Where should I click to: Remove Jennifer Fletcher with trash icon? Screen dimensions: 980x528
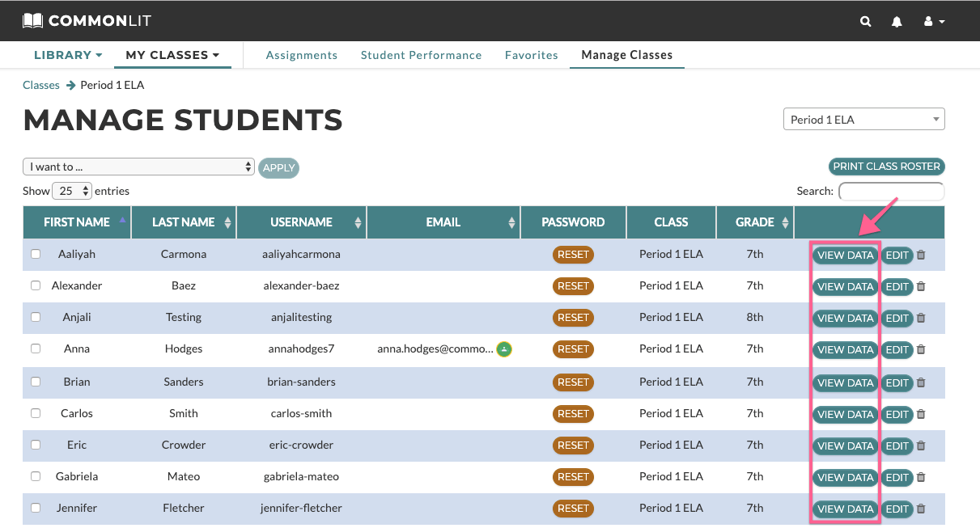click(921, 509)
